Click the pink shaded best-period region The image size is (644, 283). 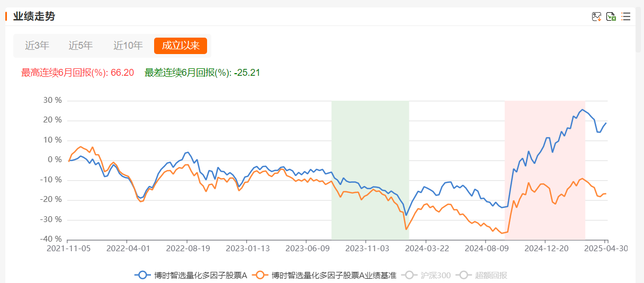click(x=545, y=170)
